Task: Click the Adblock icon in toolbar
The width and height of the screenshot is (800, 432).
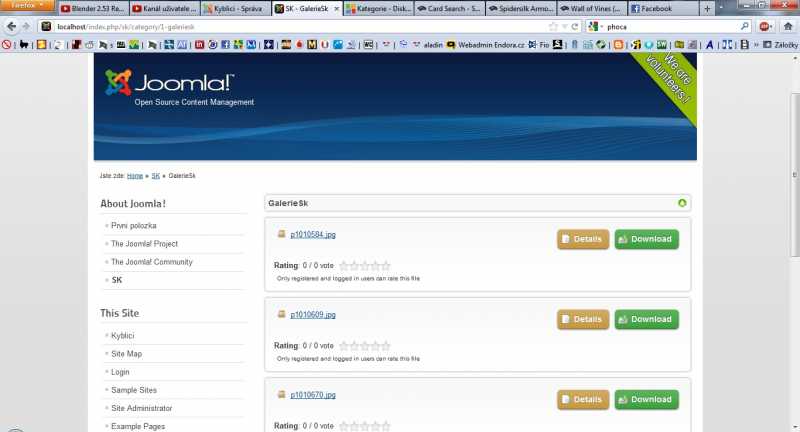Action: (765, 27)
